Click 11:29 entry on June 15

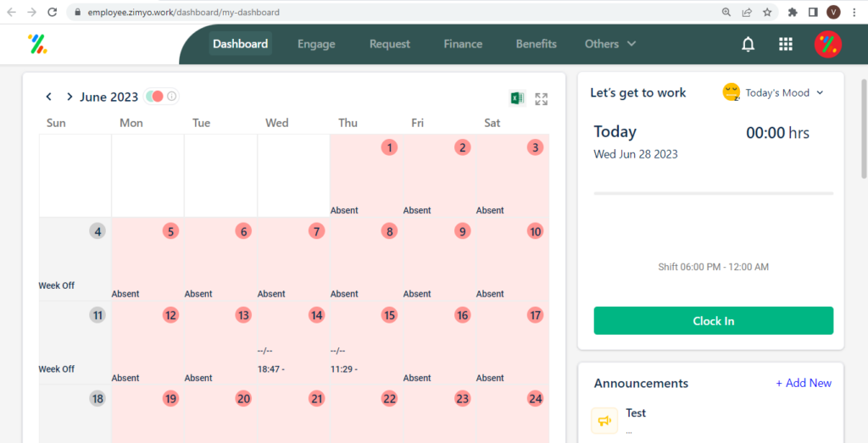[344, 369]
